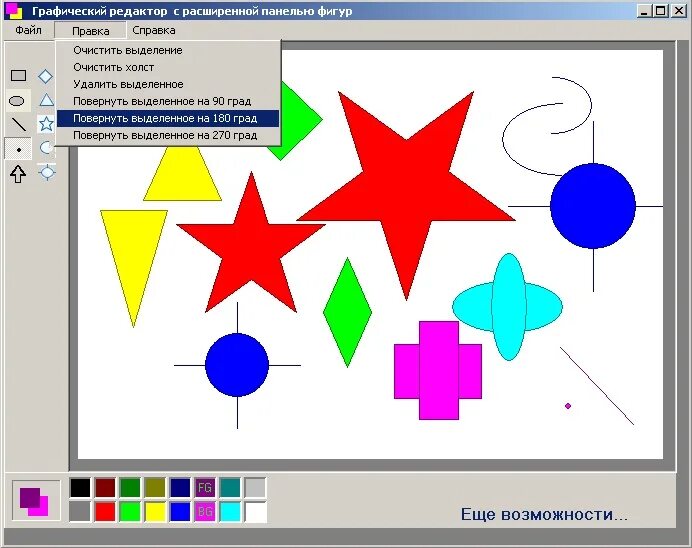Select the crosshair circle shape tool
The width and height of the screenshot is (692, 548).
(x=47, y=172)
